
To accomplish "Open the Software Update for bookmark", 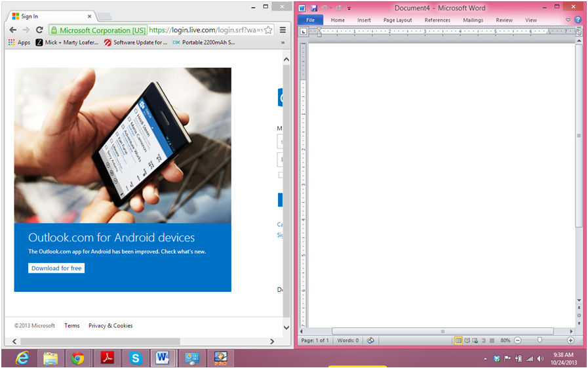I will pyautogui.click(x=136, y=43).
